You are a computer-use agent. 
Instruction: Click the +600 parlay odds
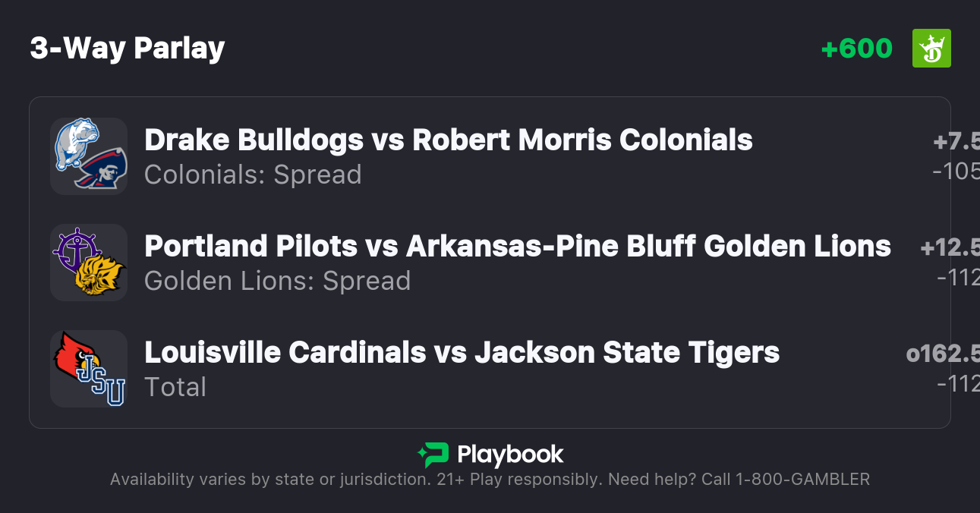pyautogui.click(x=856, y=49)
